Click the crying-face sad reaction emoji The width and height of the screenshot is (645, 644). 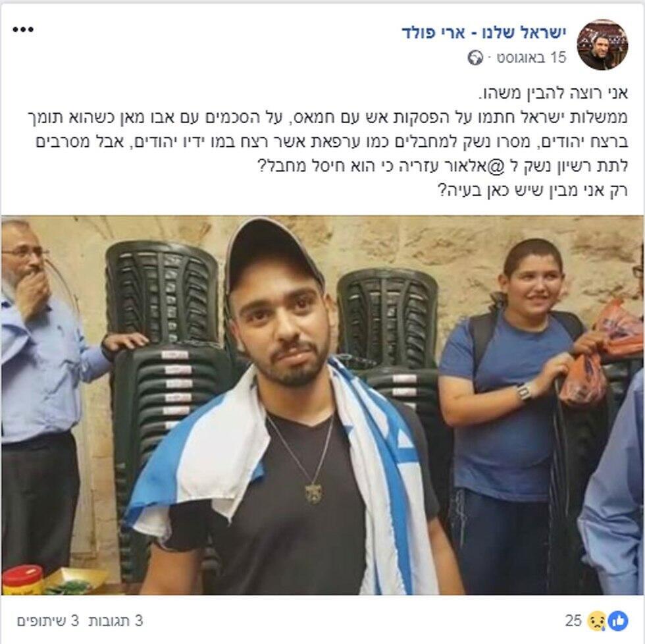point(596,622)
